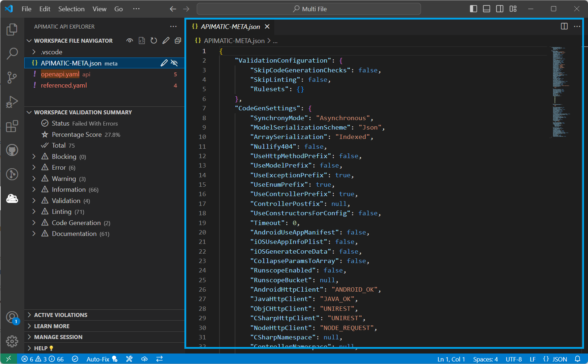The image size is (588, 364).
Task: Expand the Learn More section
Action: coord(104,326)
